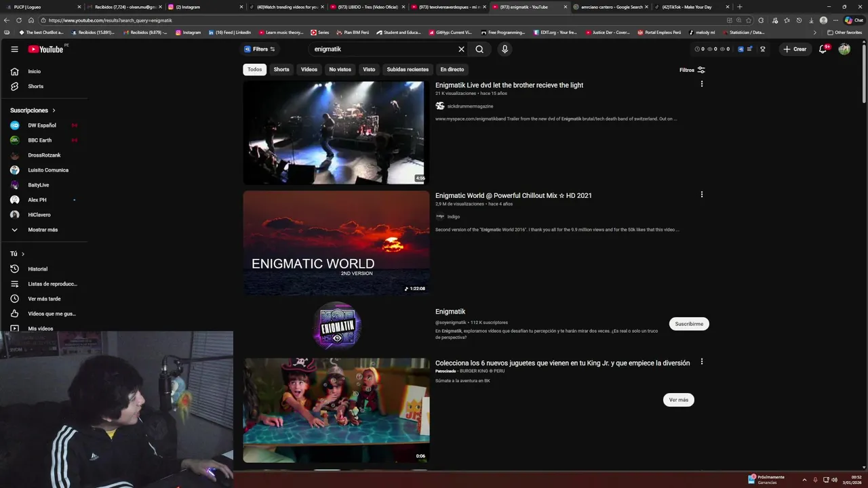Select the Shorts filter chip
Screen dimensions: 868x488
coord(281,69)
